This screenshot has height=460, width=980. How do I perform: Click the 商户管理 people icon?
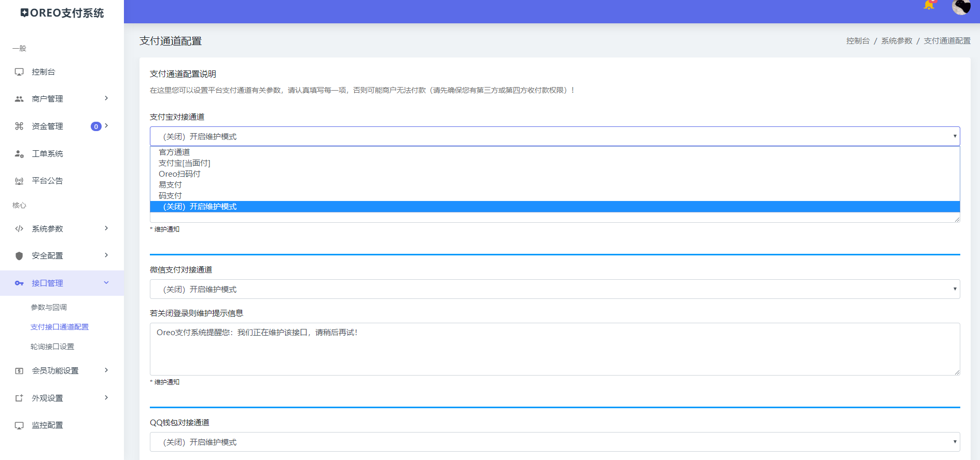[x=19, y=99]
